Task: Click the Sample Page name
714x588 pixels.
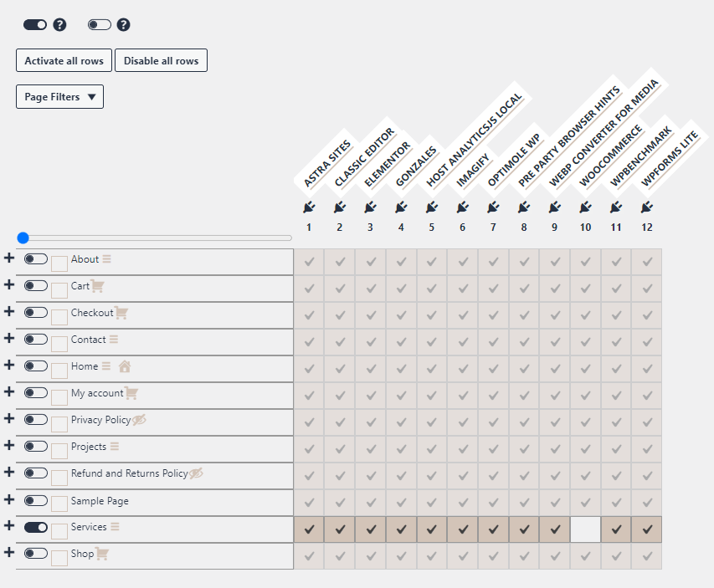Action: pyautogui.click(x=100, y=501)
